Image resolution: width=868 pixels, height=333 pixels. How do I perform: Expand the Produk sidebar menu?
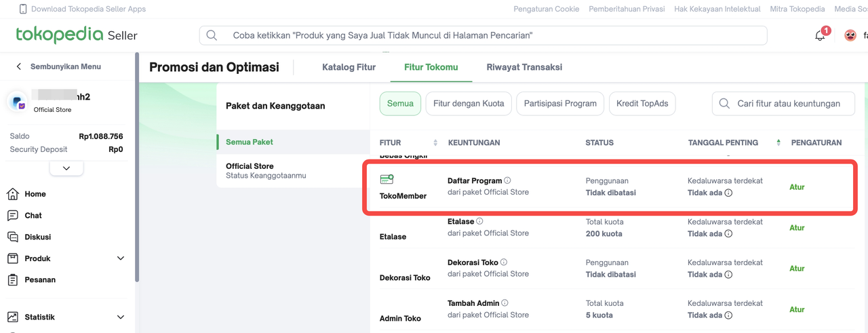121,258
